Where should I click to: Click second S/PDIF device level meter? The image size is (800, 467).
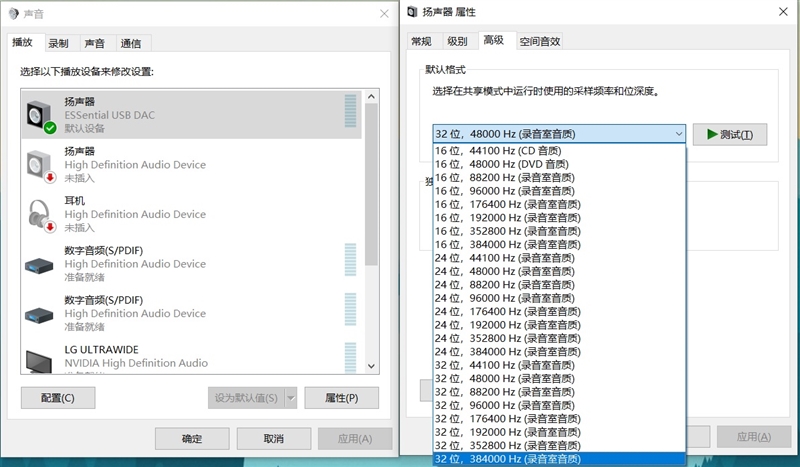tap(351, 309)
